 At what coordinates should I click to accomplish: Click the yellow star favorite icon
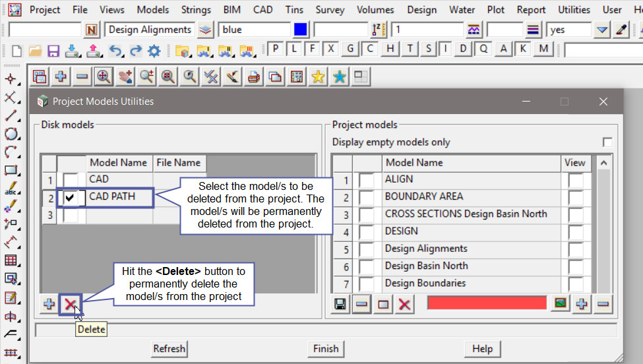pyautogui.click(x=318, y=76)
